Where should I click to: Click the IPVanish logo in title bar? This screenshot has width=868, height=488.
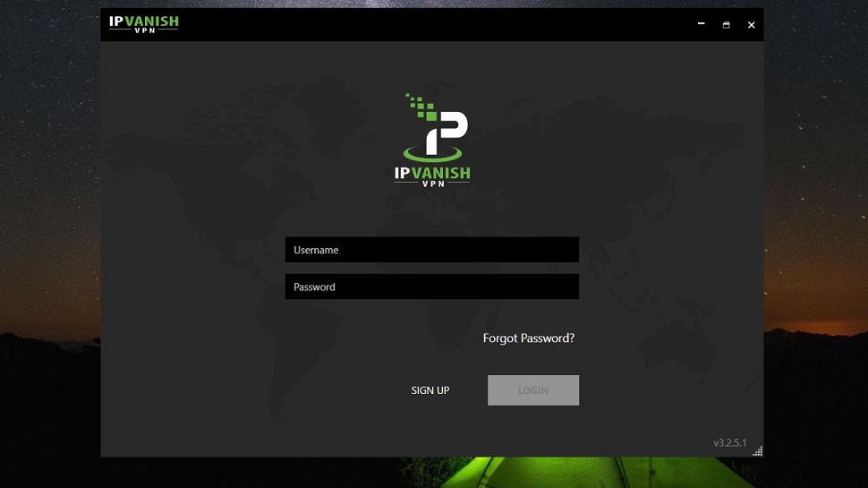click(x=144, y=24)
